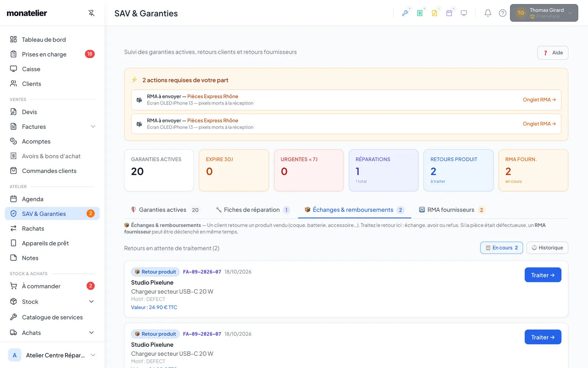
Task: Open Devis page
Action: (52, 112)
